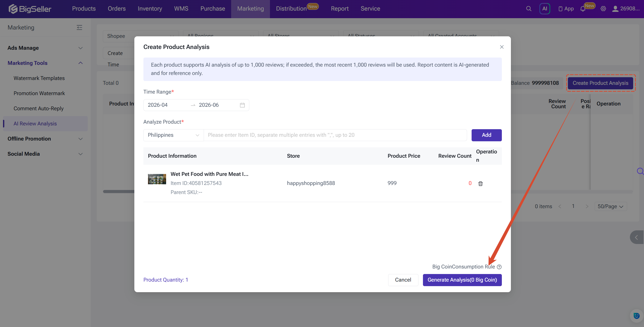
Task: Click the chat support bot icon
Action: [636, 316]
